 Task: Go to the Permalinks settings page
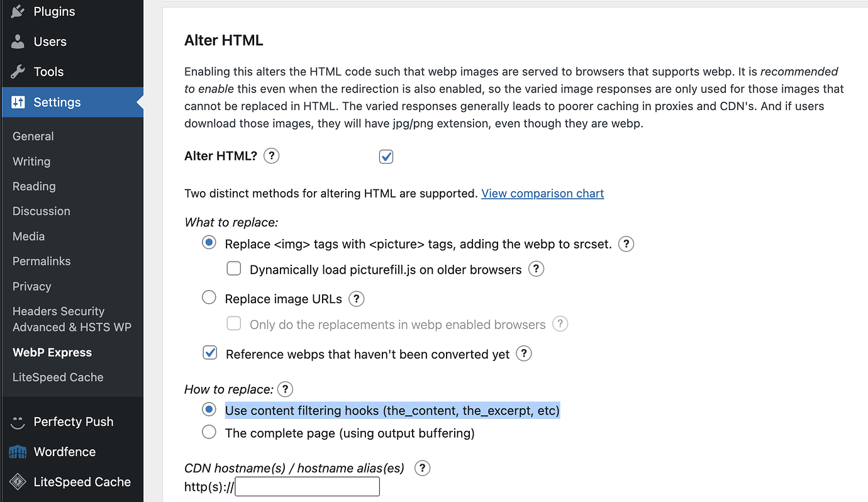click(42, 261)
